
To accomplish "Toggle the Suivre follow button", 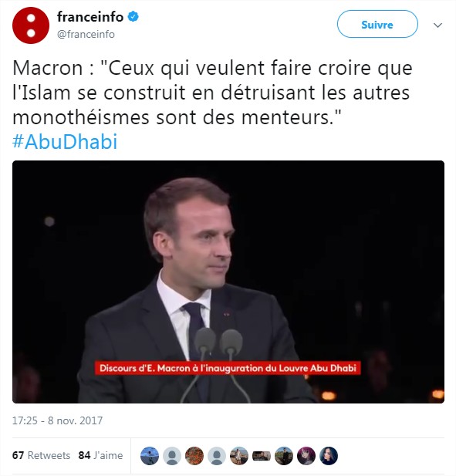I will [377, 24].
